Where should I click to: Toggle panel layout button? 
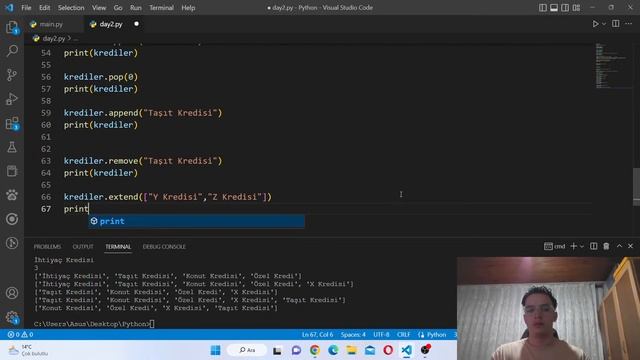pos(554,8)
